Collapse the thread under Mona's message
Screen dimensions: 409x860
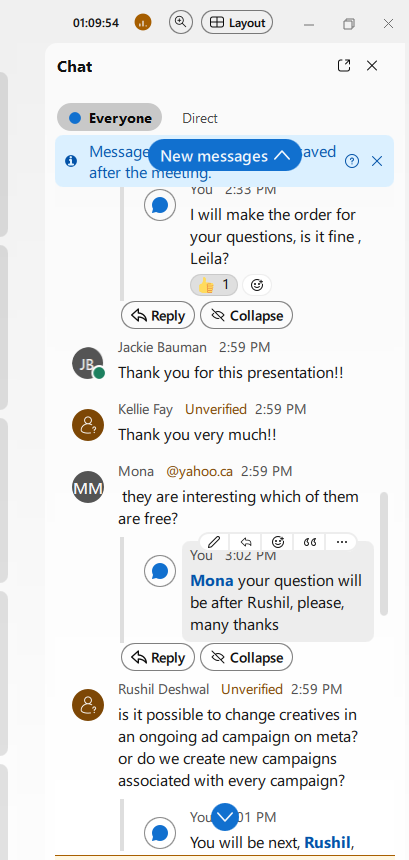247,658
